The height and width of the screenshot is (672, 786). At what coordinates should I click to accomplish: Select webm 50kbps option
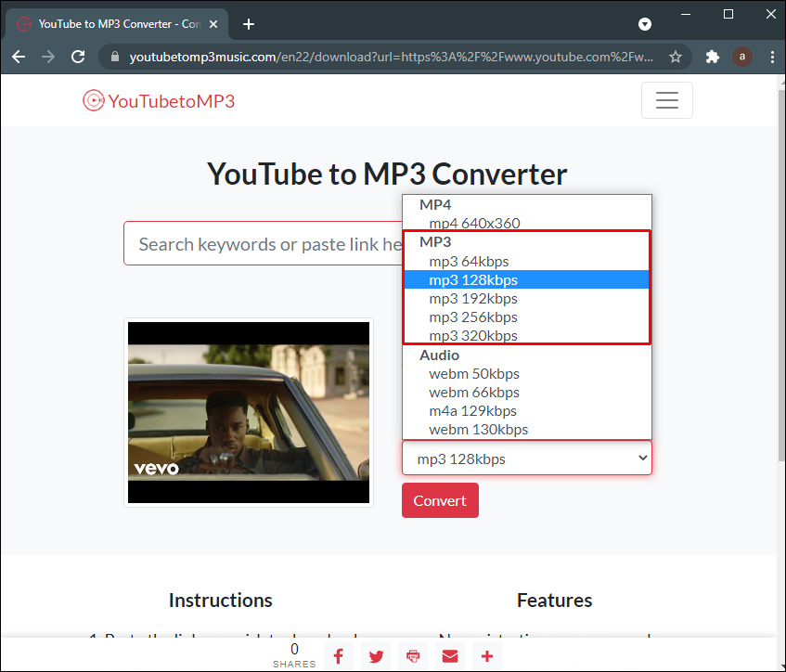526,374
